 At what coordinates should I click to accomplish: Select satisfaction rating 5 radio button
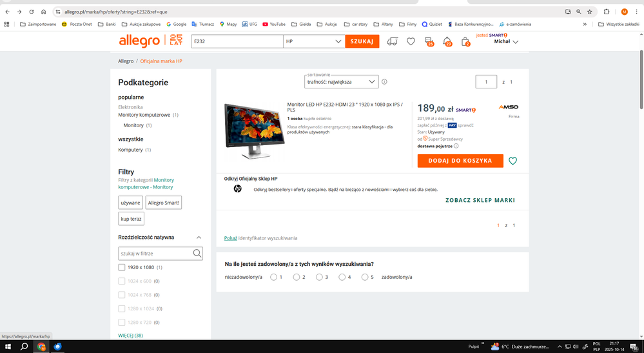(365, 277)
